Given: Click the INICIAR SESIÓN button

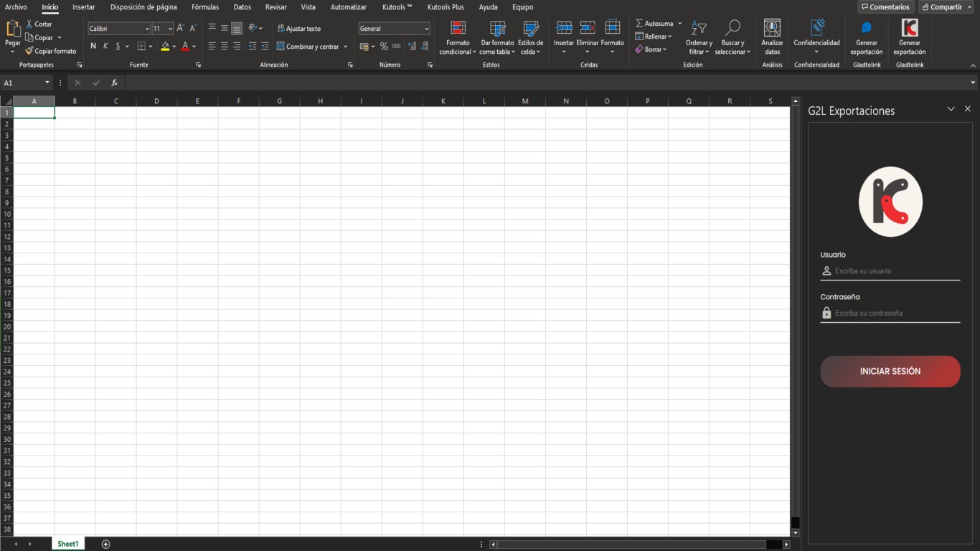Looking at the screenshot, I should [x=890, y=372].
